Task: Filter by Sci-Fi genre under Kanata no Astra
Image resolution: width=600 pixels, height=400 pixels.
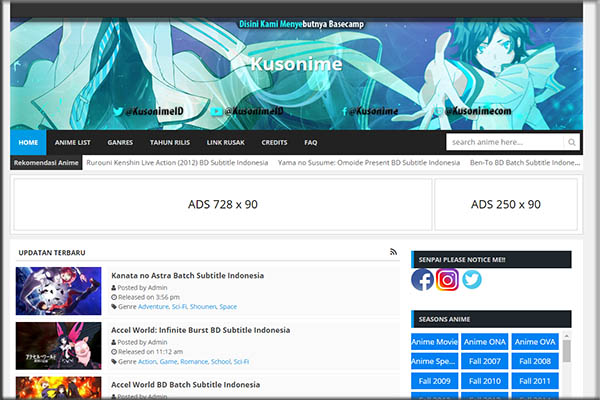Action: (x=179, y=307)
